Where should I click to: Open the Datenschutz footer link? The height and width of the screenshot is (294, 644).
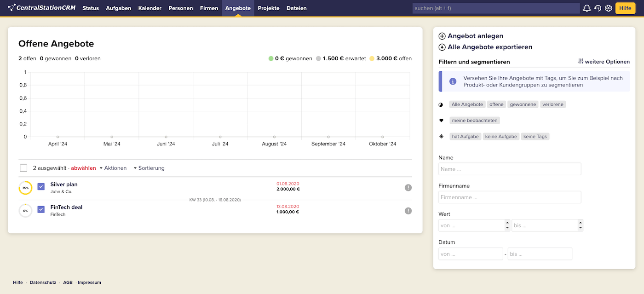pos(43,282)
